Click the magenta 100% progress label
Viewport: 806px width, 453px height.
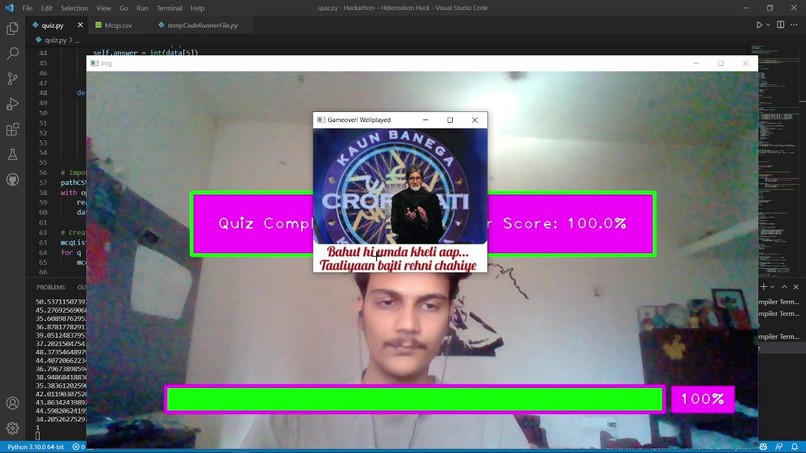(x=703, y=399)
